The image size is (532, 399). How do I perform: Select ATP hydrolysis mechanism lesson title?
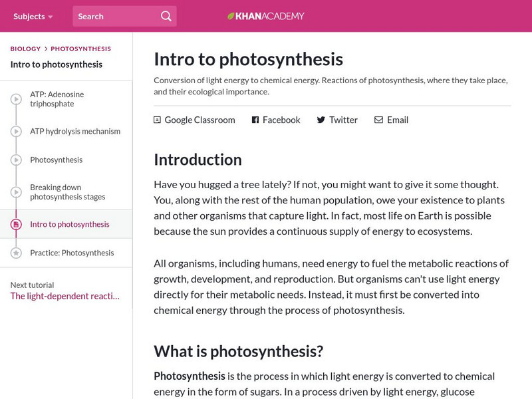tap(75, 131)
